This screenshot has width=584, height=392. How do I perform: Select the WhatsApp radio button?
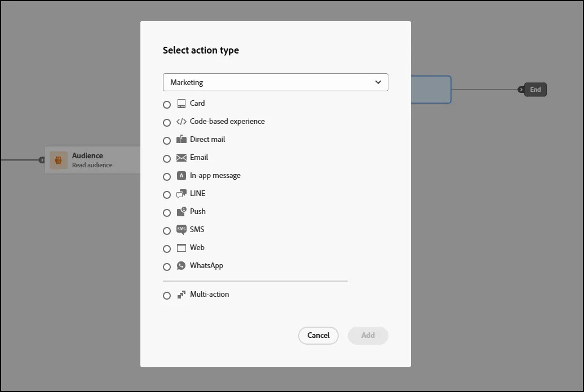coord(167,267)
